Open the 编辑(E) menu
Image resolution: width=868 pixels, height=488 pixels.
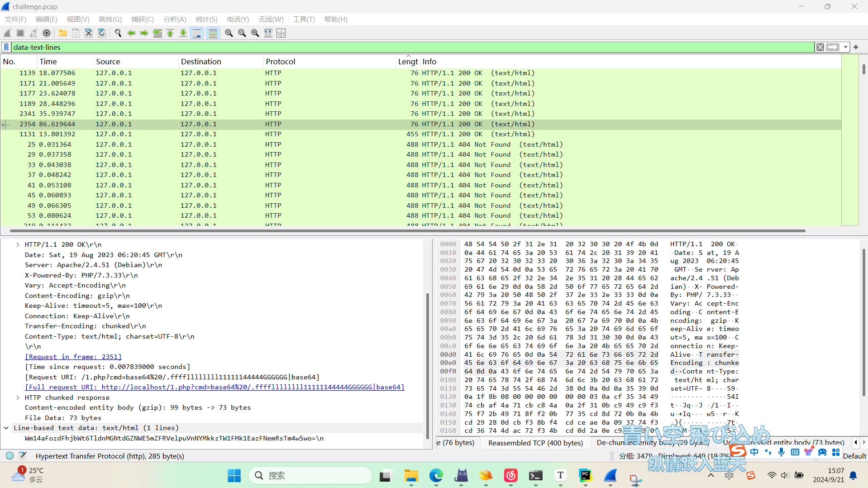[x=47, y=19]
